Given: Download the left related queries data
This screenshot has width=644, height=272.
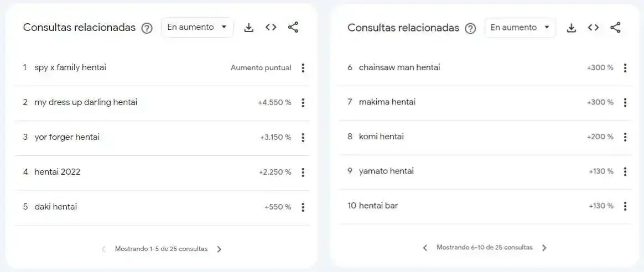Looking at the screenshot, I should click(x=248, y=28).
